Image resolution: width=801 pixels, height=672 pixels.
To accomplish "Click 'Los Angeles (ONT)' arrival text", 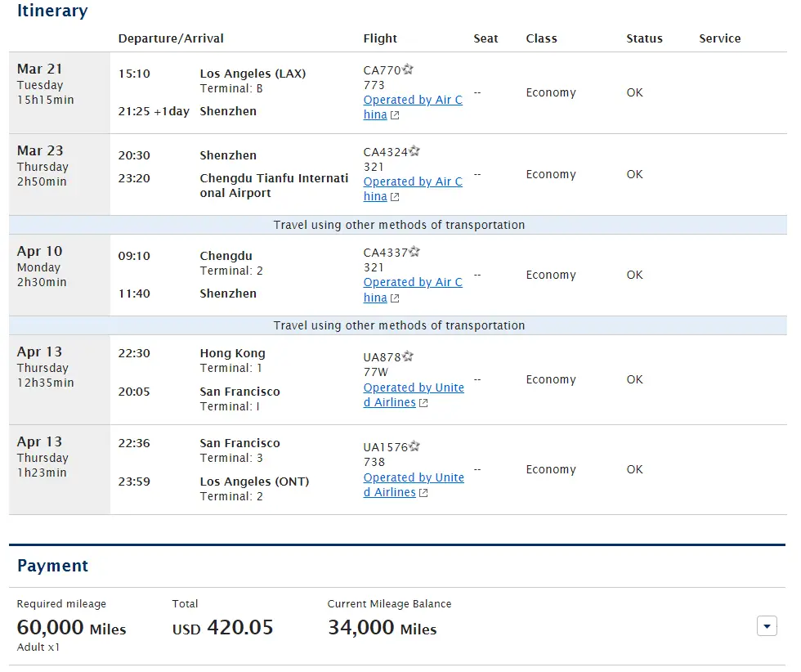I will point(254,482).
